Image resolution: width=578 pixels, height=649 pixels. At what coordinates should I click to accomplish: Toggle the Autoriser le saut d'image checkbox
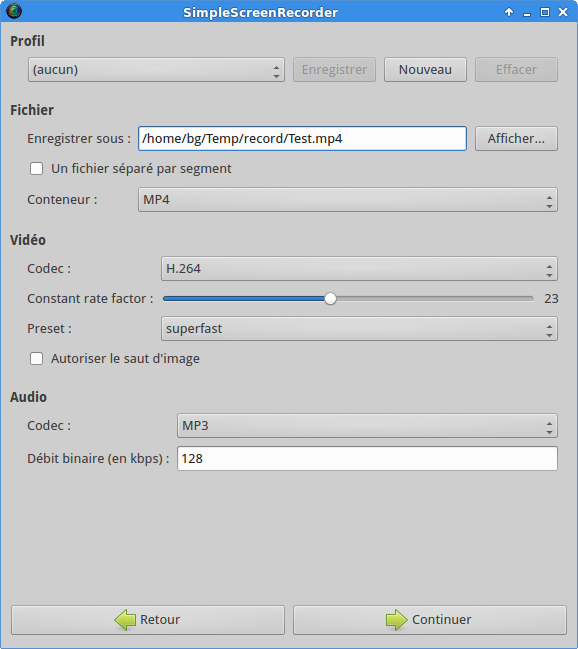[x=36, y=358]
